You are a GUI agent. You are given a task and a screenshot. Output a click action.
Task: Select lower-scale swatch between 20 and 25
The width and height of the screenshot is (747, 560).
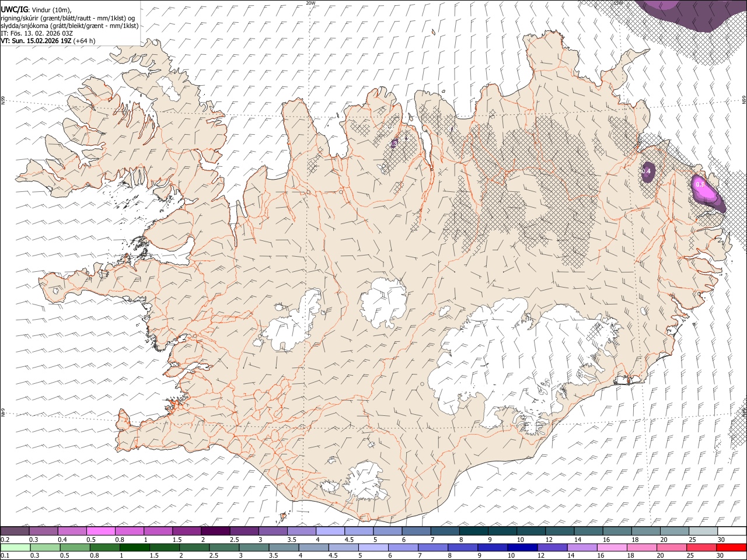coord(672,547)
